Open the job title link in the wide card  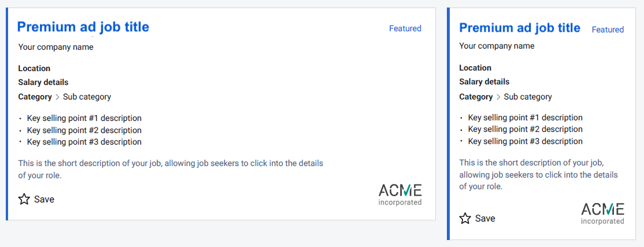point(83,27)
